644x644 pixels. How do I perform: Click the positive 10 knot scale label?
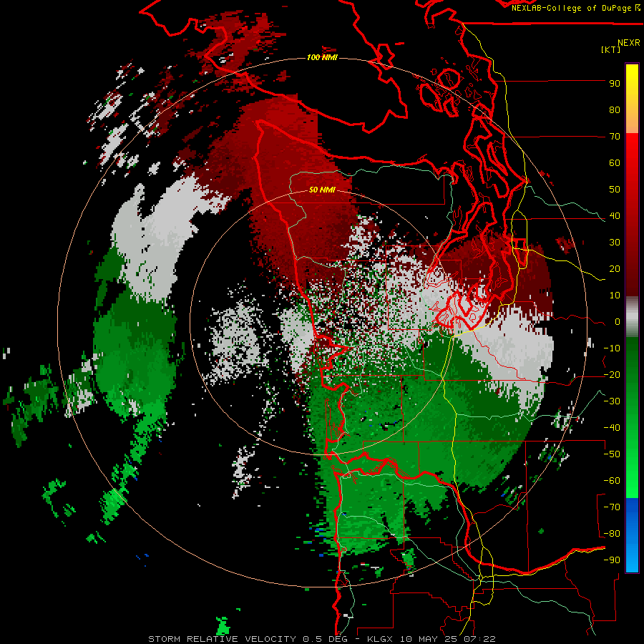(615, 296)
